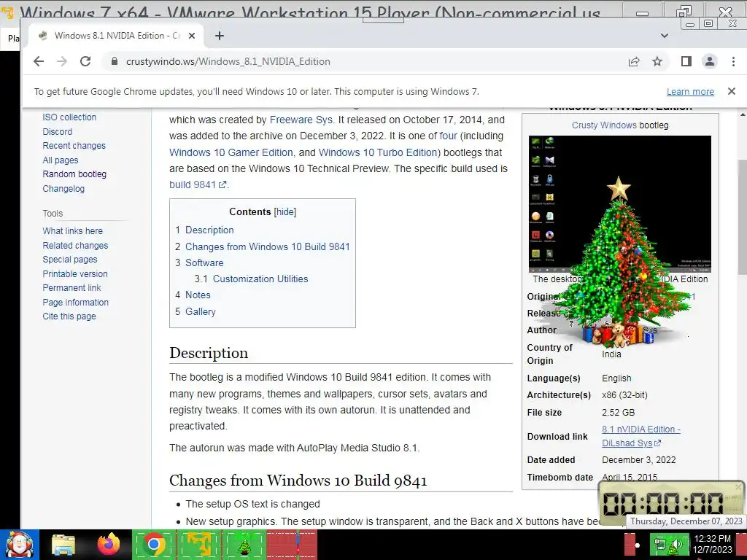Open Chrome three-dot menu
747x560 pixels.
point(733,61)
